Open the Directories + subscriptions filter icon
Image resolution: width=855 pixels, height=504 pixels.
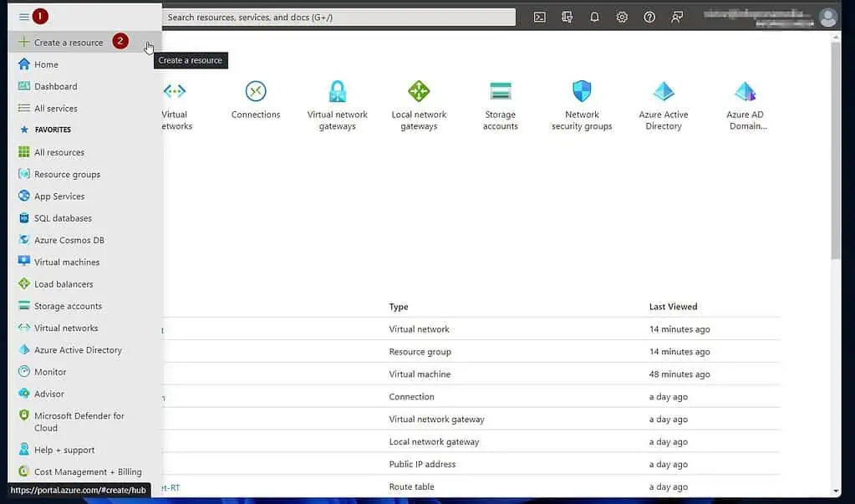[567, 17]
